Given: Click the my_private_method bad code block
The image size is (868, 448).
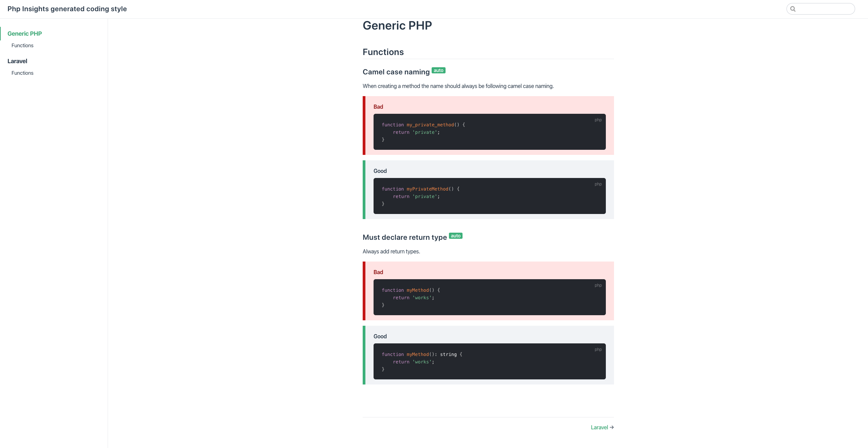Looking at the screenshot, I should pyautogui.click(x=489, y=132).
